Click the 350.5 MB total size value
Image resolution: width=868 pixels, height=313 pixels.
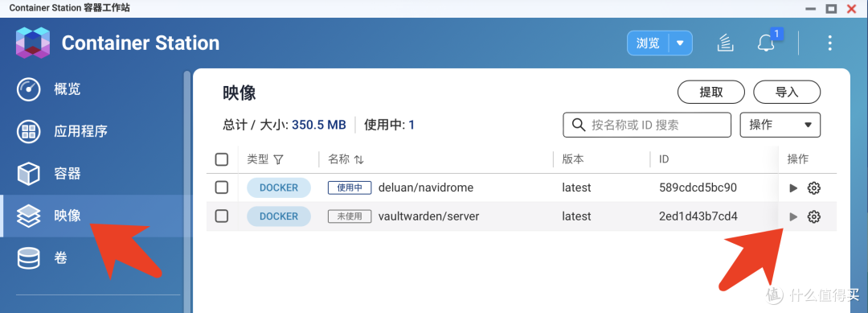click(x=319, y=125)
